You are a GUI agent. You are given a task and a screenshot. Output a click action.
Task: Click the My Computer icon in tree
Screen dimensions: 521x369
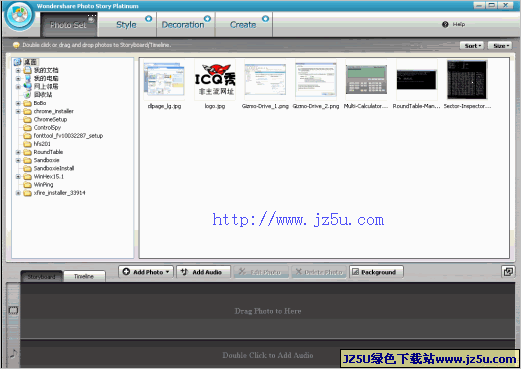click(x=28, y=78)
